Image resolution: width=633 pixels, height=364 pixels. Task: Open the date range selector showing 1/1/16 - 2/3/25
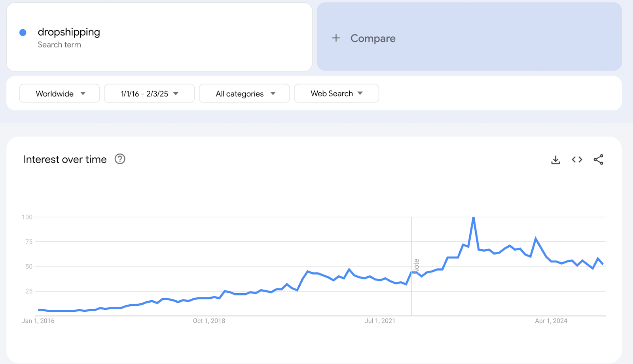149,93
